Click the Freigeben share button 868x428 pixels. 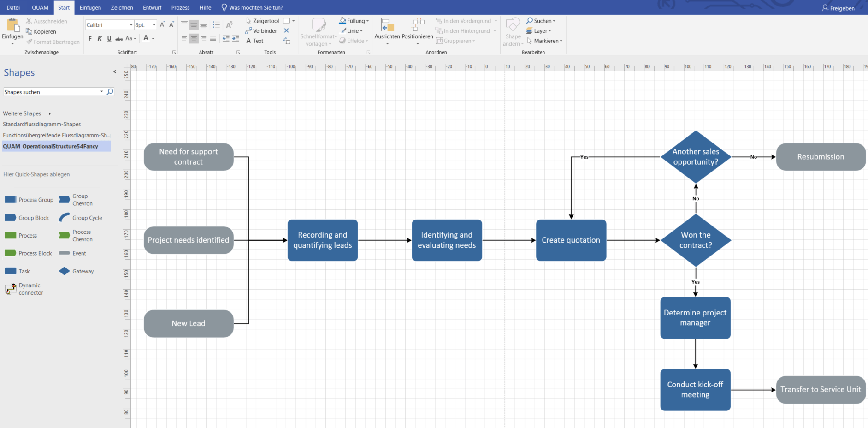pos(838,8)
